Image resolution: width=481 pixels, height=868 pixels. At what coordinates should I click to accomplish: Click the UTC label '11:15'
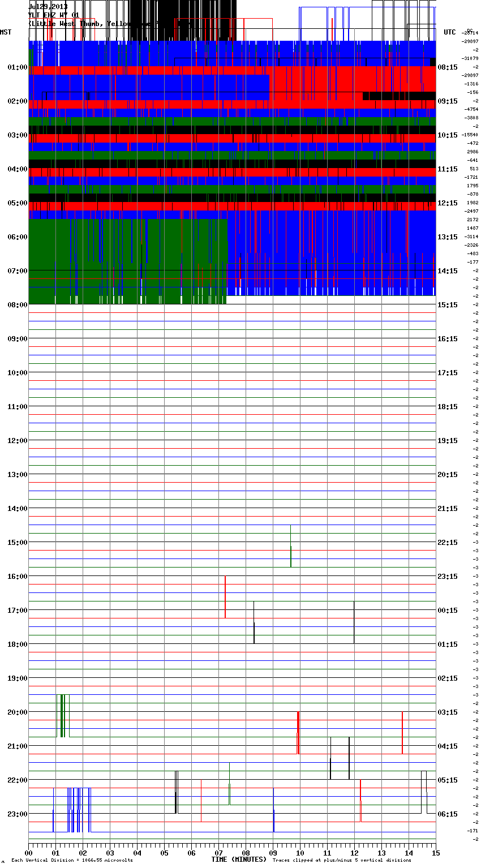click(448, 169)
